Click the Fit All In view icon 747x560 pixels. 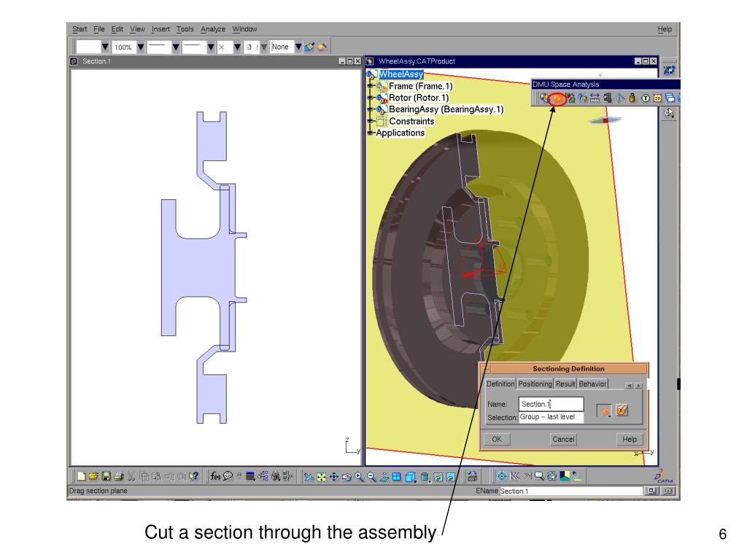[322, 477]
